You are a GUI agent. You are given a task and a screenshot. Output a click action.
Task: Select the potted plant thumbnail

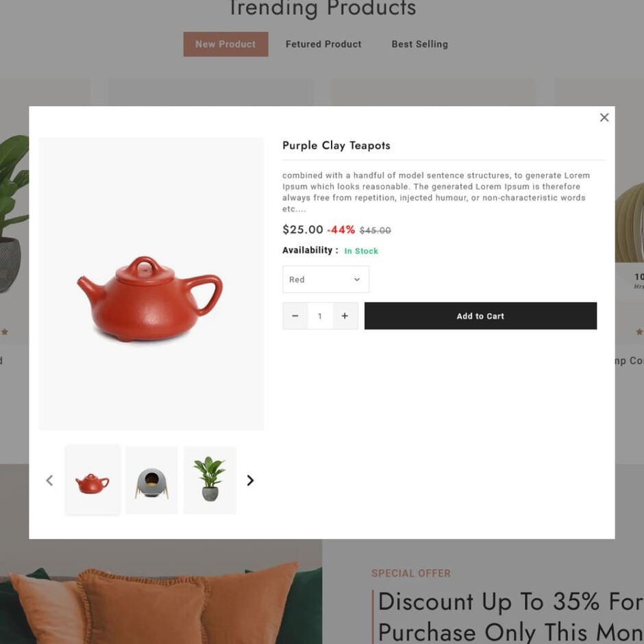(x=210, y=480)
